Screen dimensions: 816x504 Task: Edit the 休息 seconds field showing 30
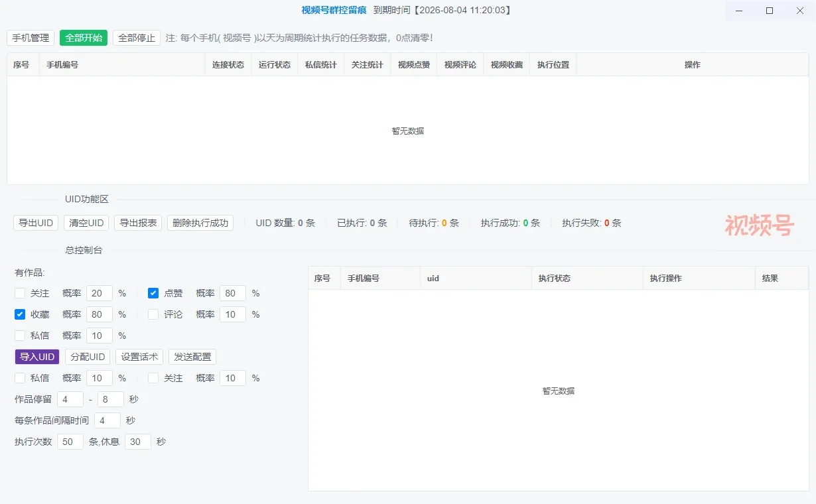point(138,442)
